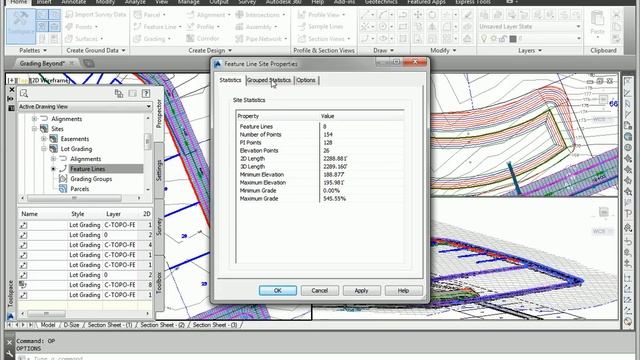Click the Corridor tool icon
Screen dimensions: 640x360
pyautogui.click(x=190, y=38)
